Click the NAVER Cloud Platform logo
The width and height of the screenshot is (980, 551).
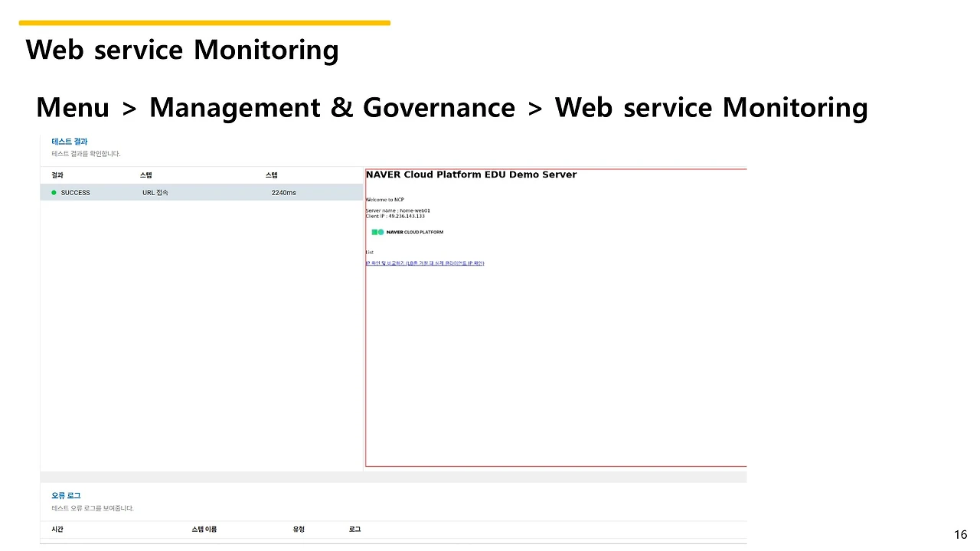407,232
